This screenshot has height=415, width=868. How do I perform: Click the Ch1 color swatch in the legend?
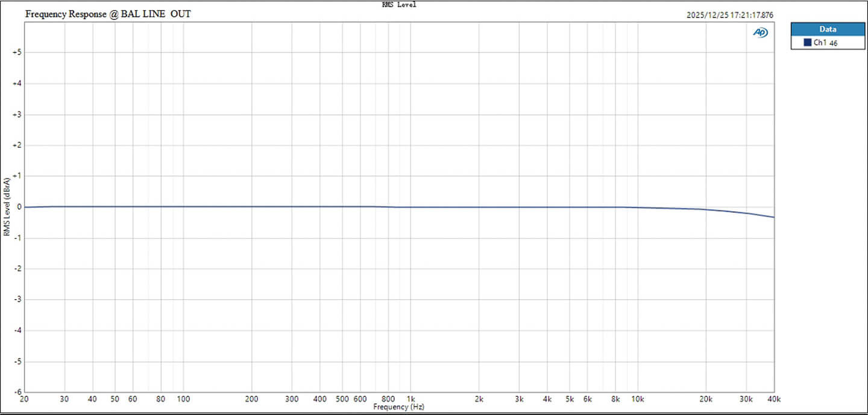click(807, 43)
